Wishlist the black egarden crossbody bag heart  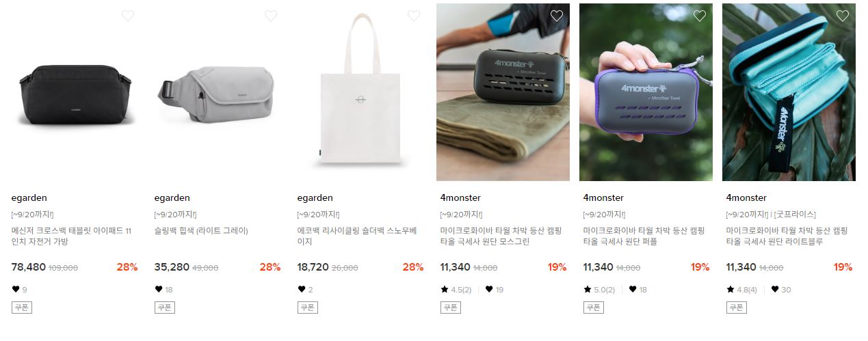point(128,16)
